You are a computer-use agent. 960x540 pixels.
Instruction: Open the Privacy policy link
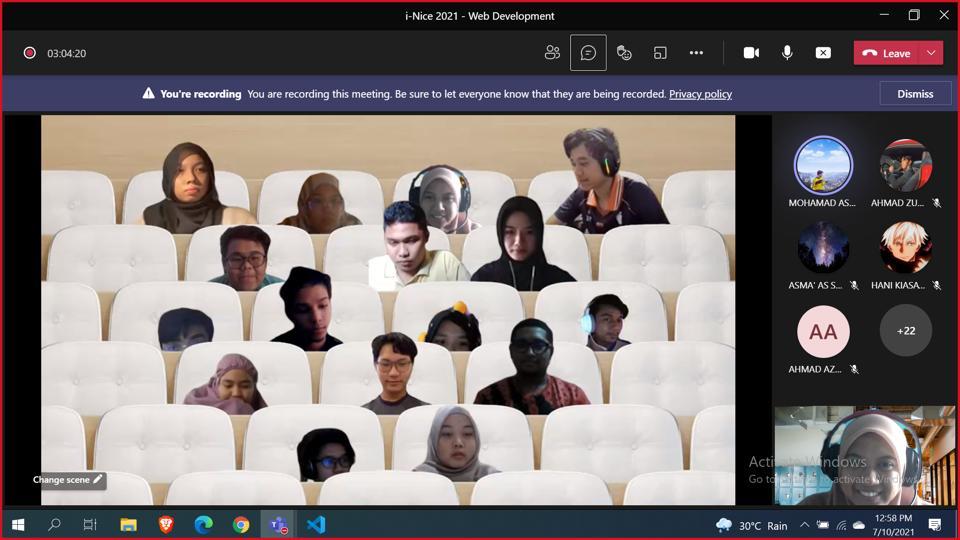[x=700, y=94]
